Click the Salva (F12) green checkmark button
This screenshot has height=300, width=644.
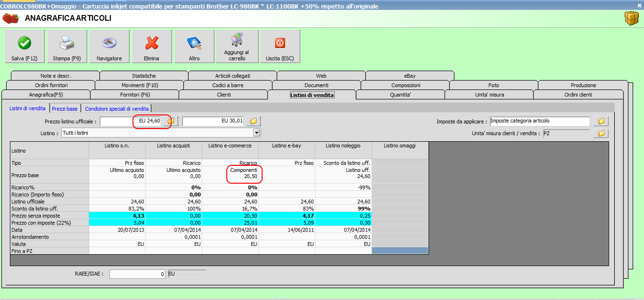pos(25,46)
